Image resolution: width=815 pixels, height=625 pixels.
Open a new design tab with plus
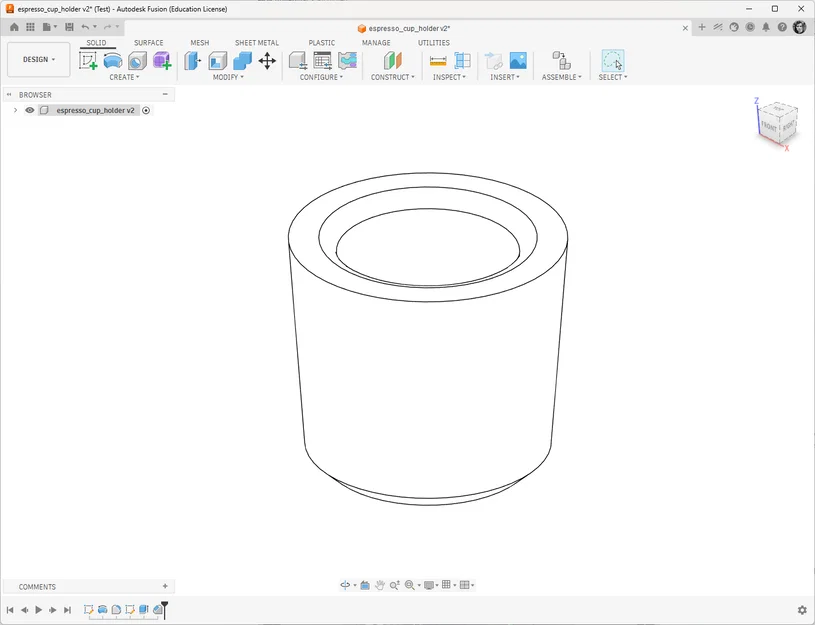coord(702,27)
